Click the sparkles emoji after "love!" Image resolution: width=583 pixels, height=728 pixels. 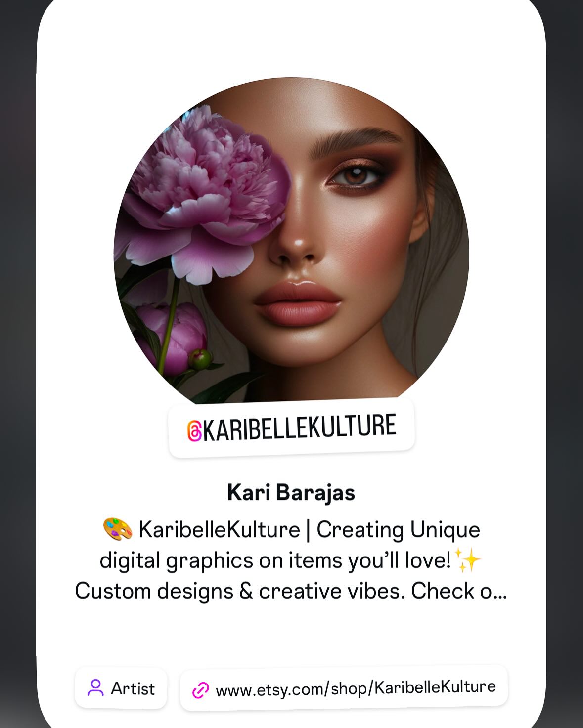pos(468,560)
